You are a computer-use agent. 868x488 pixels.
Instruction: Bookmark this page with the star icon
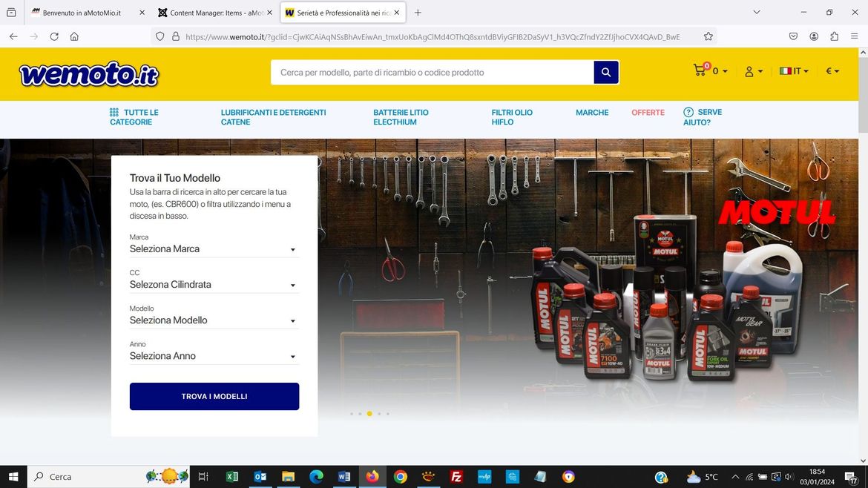point(708,36)
